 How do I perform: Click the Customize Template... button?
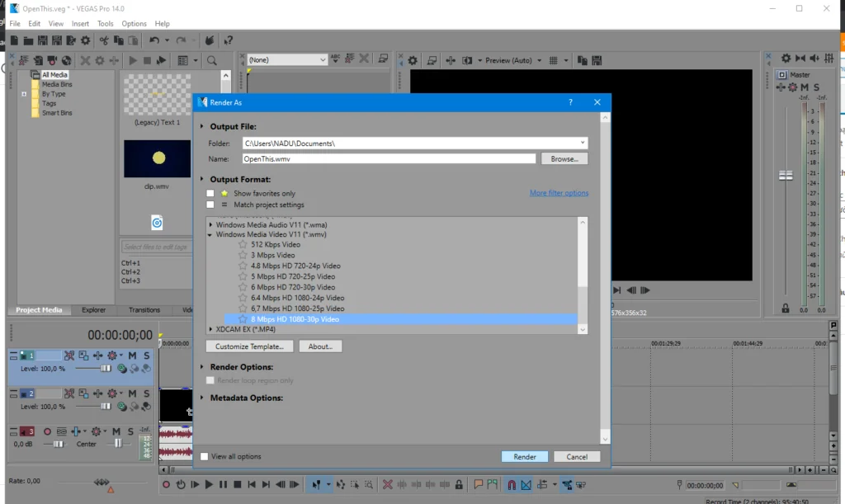point(249,346)
